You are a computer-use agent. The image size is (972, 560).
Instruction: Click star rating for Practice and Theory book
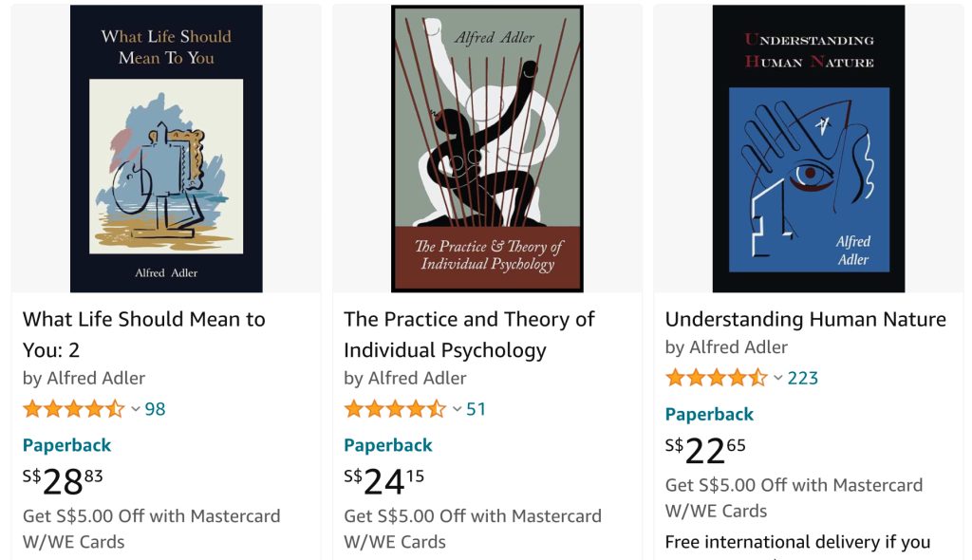(x=394, y=409)
